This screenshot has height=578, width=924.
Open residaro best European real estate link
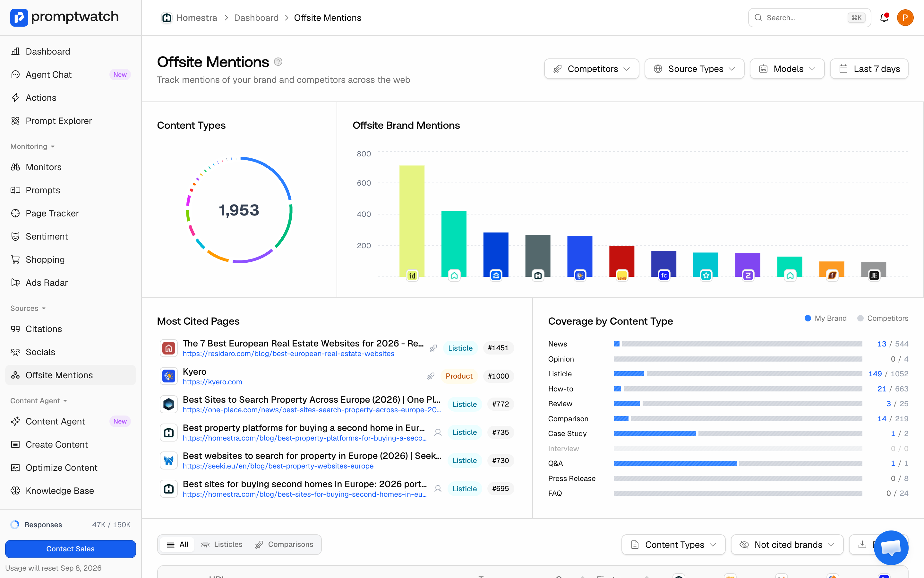(288, 354)
